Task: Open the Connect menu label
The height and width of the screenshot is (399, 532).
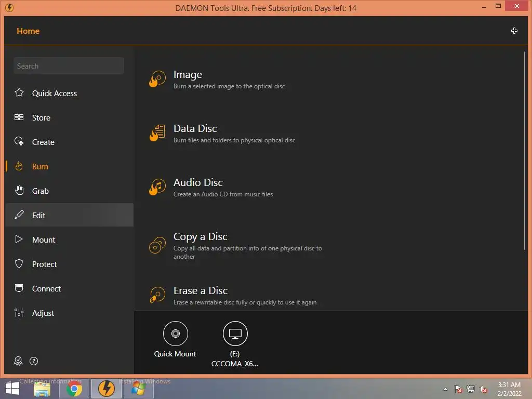Action: [46, 289]
